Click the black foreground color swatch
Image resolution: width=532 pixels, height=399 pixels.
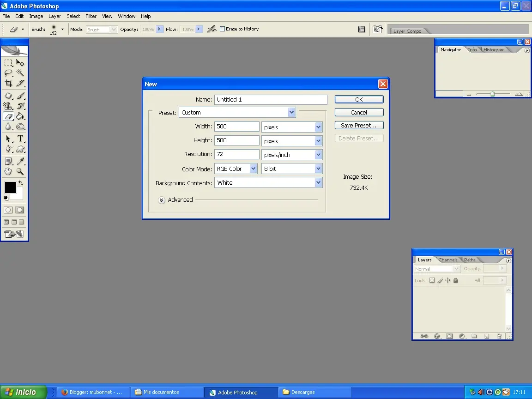[10, 187]
